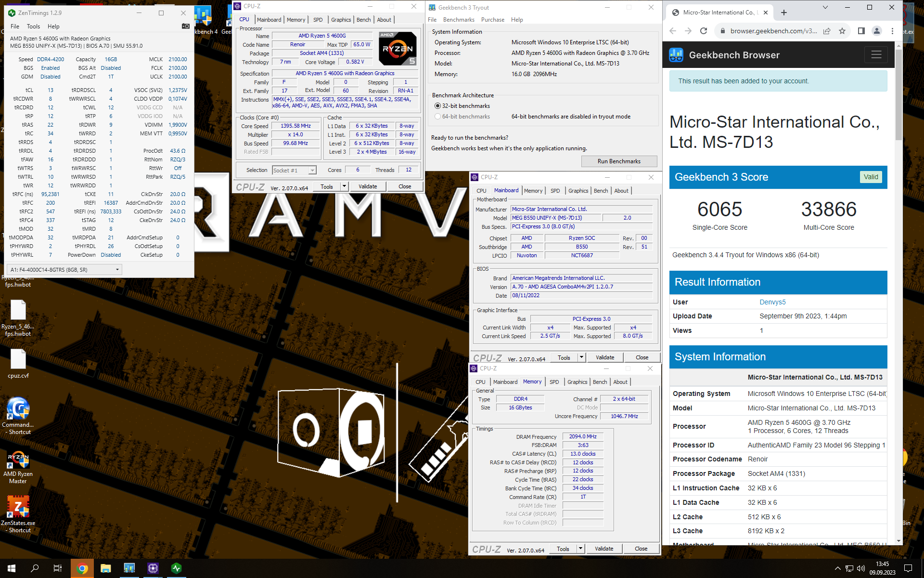This screenshot has height=578, width=924.
Task: Open File Explorer from the taskbar
Action: pos(106,568)
